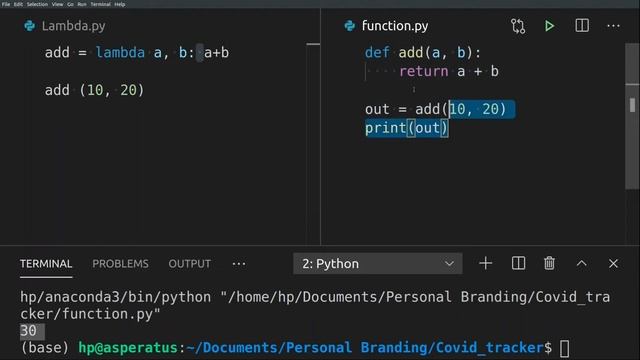640x360 pixels.
Task: Open the View menu
Action: (57, 4)
